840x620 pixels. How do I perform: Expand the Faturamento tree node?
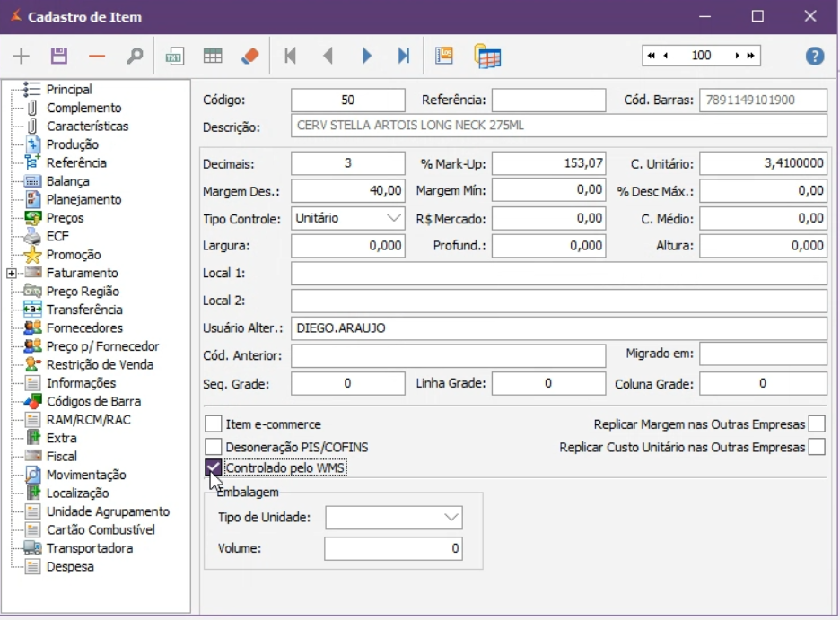click(11, 273)
